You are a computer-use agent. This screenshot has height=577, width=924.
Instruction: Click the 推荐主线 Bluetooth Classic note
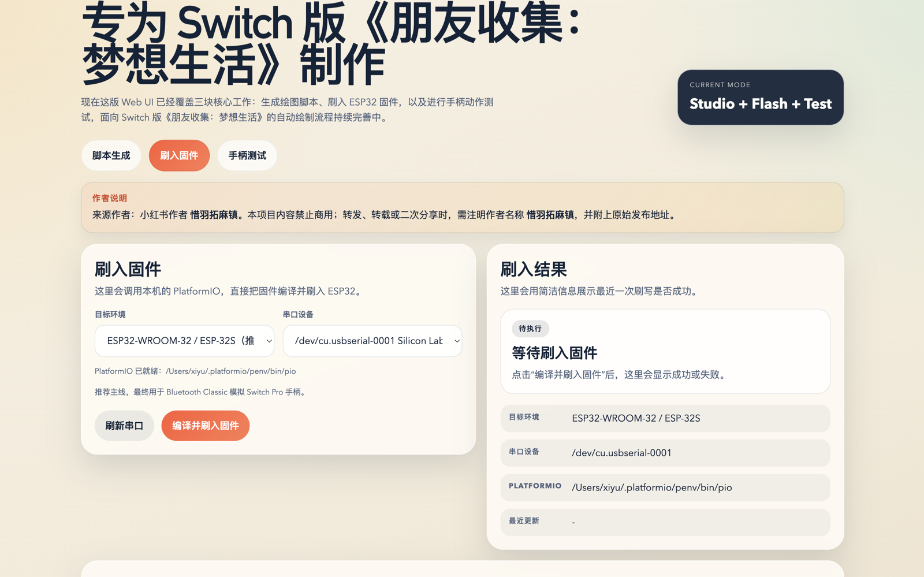pyautogui.click(x=201, y=392)
